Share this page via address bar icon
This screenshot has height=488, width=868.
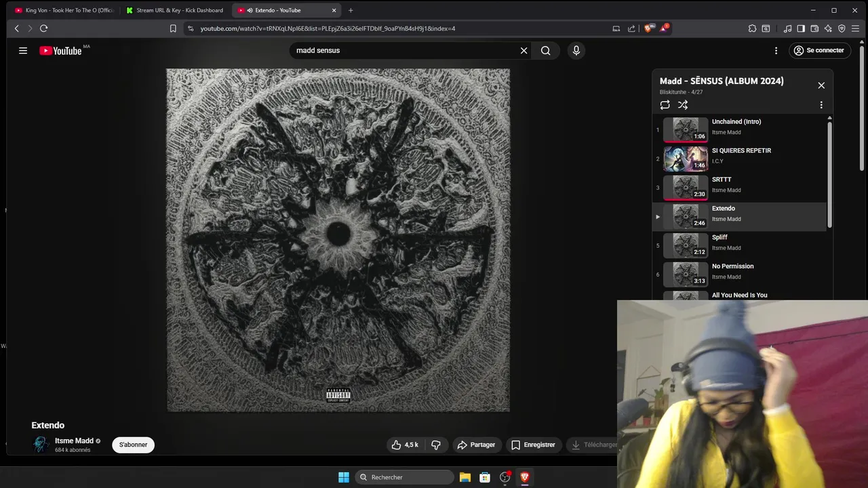coord(632,28)
